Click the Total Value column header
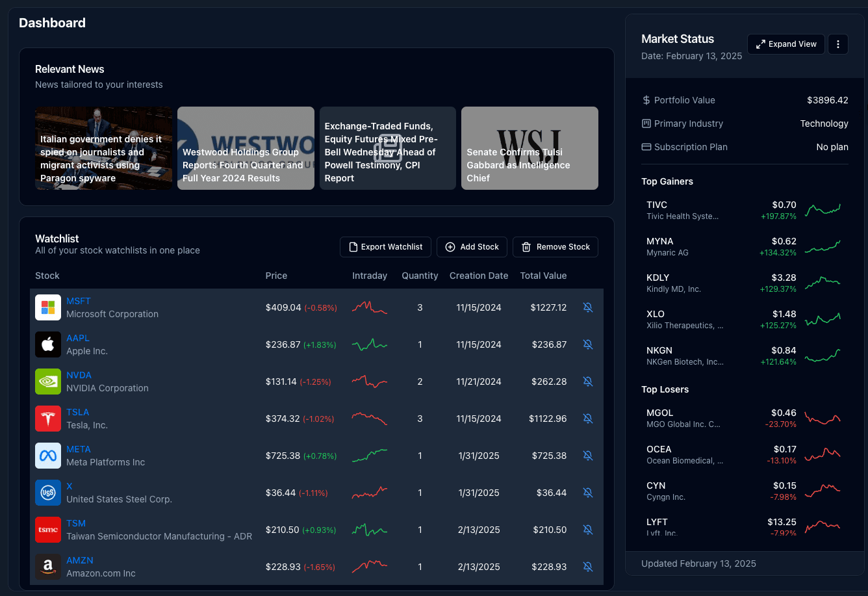 (543, 276)
